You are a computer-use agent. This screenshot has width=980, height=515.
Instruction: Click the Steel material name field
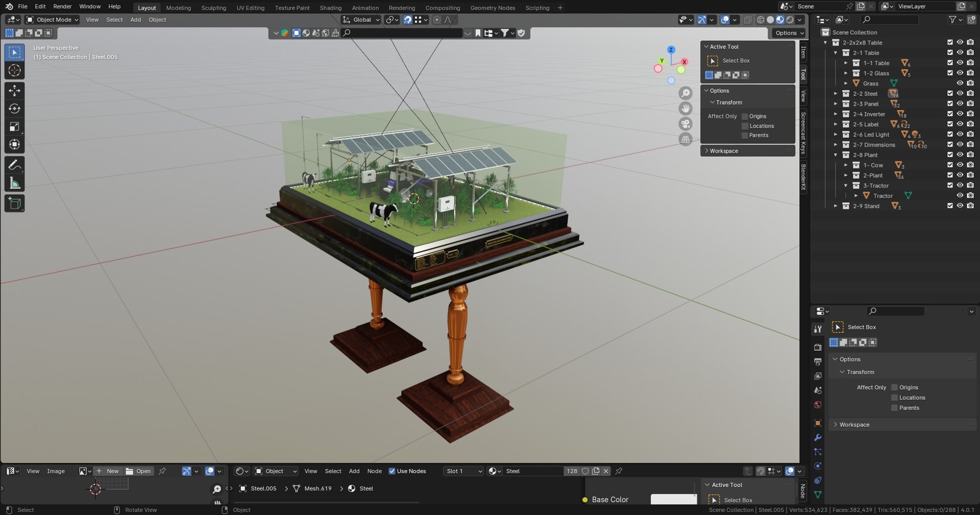pos(534,471)
